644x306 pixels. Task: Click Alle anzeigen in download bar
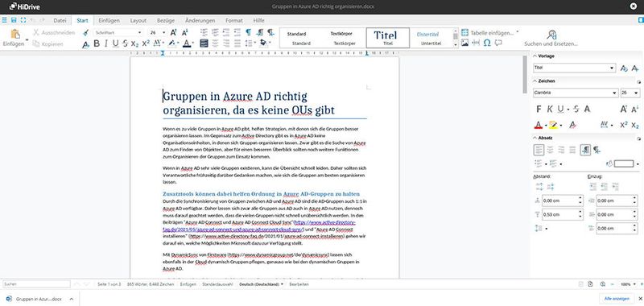pos(617,299)
